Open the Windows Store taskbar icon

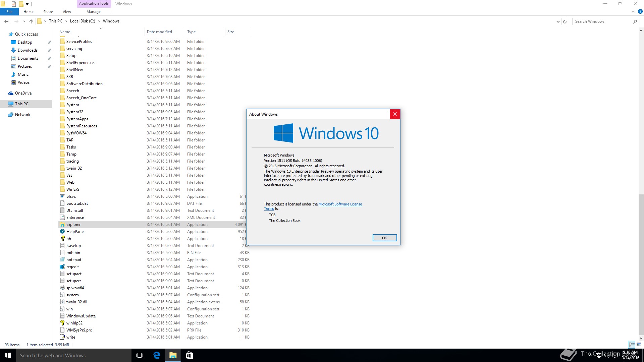coord(189,355)
